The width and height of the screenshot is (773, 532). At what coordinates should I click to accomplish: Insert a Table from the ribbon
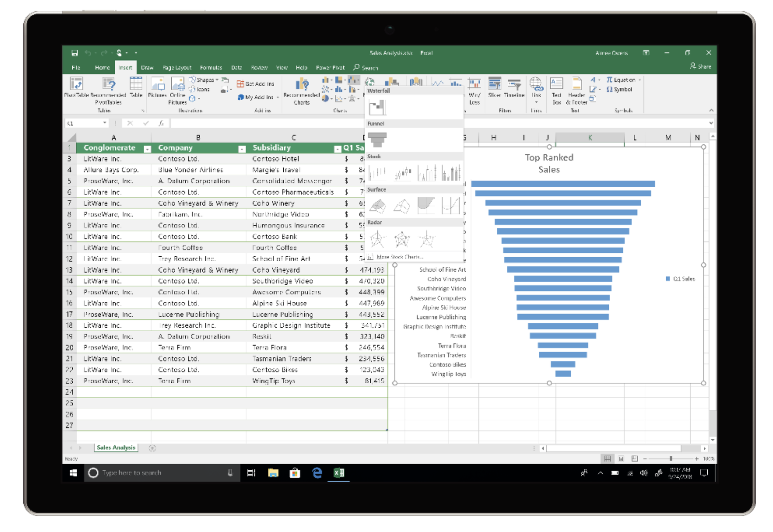[x=136, y=87]
